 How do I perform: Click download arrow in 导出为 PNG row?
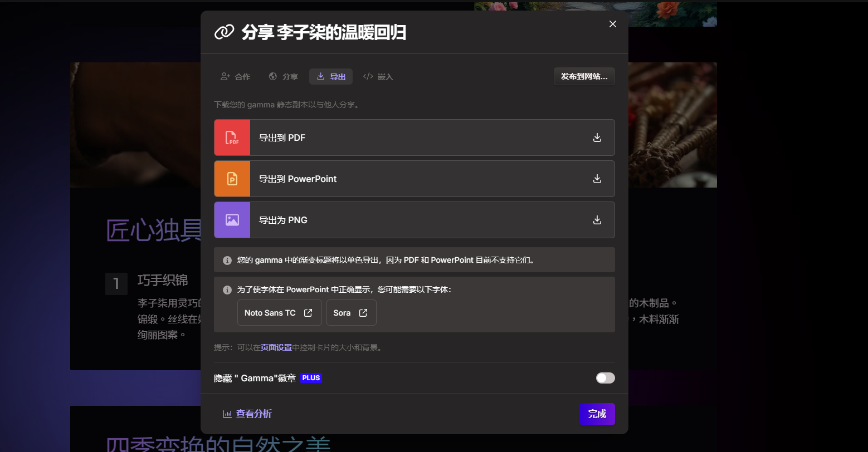tap(597, 220)
